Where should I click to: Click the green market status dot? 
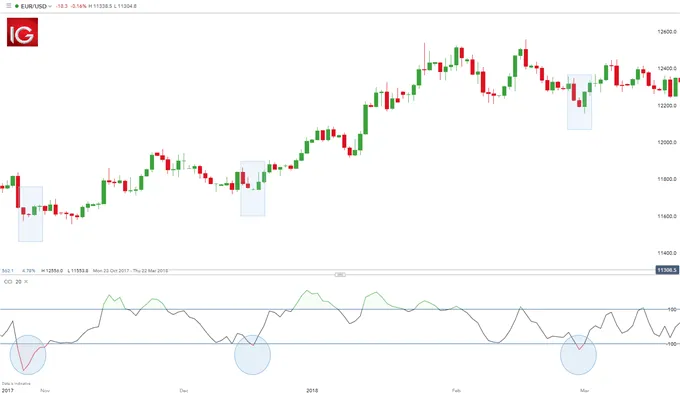click(x=16, y=7)
